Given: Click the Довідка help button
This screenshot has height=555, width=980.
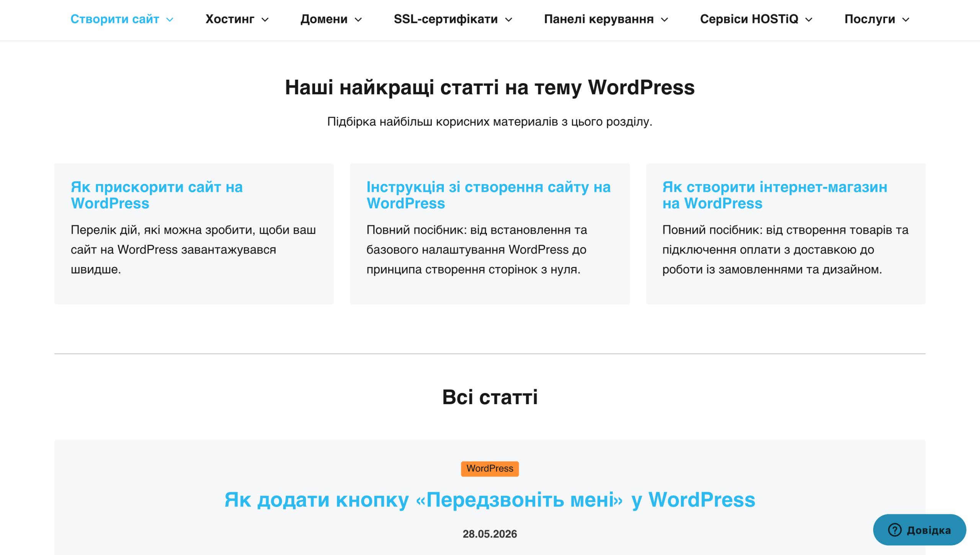Looking at the screenshot, I should (919, 530).
